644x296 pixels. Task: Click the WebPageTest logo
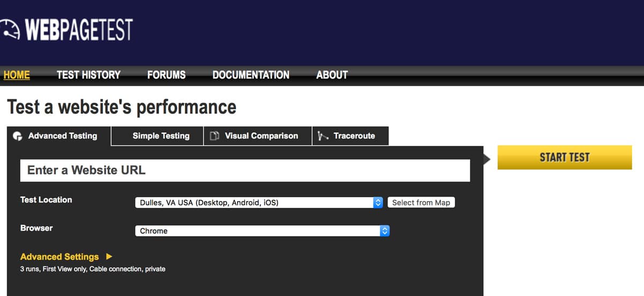pyautogui.click(x=67, y=30)
